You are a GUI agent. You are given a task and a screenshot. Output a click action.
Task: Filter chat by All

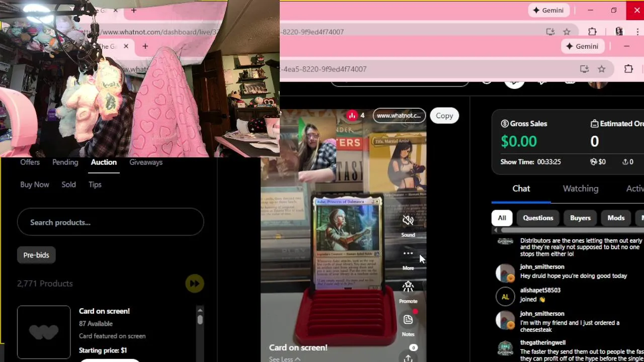502,218
